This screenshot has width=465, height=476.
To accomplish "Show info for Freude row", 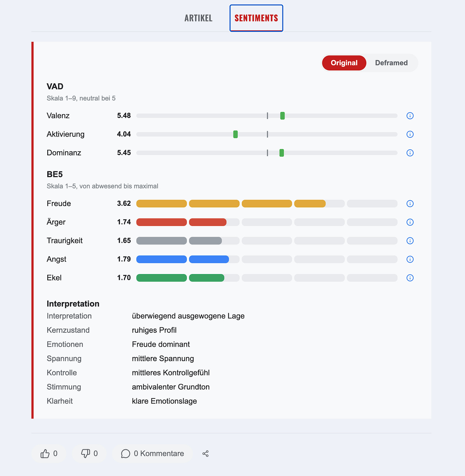I will [x=410, y=204].
